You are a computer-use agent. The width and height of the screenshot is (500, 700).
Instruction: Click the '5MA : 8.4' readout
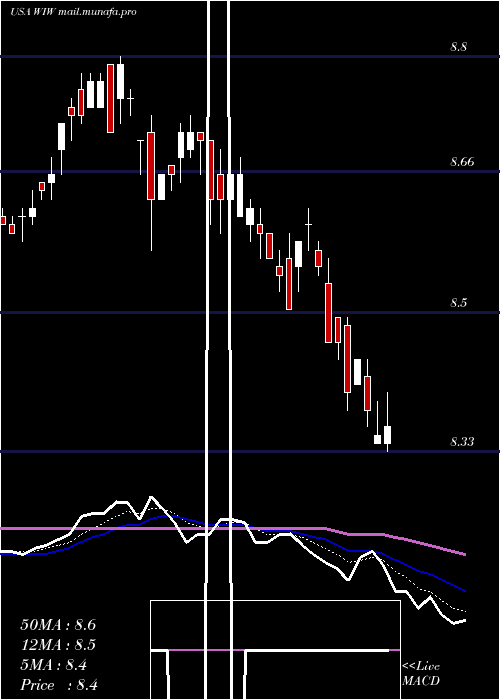tap(54, 665)
